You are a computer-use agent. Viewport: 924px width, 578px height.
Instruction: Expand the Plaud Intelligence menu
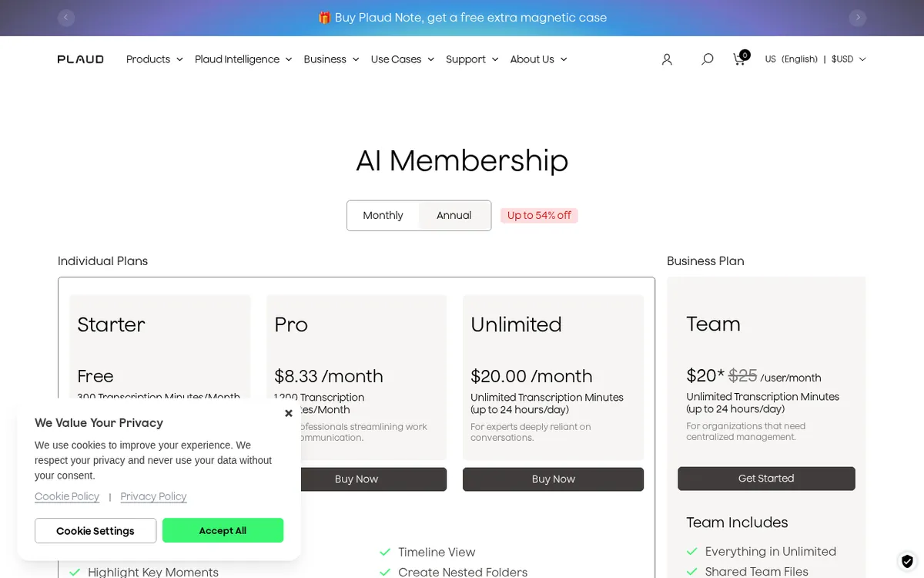[x=243, y=59]
